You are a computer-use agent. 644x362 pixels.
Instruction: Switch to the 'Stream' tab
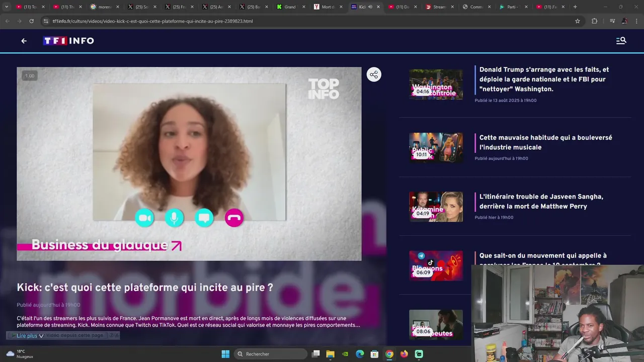440,7
